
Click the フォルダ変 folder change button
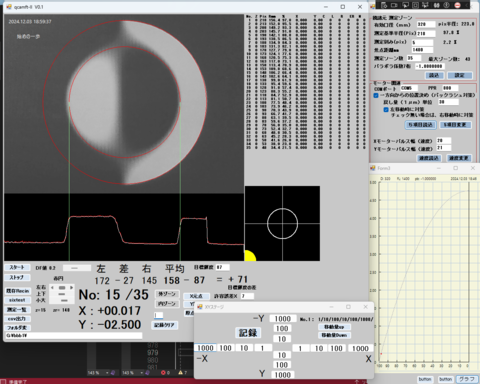(17, 328)
